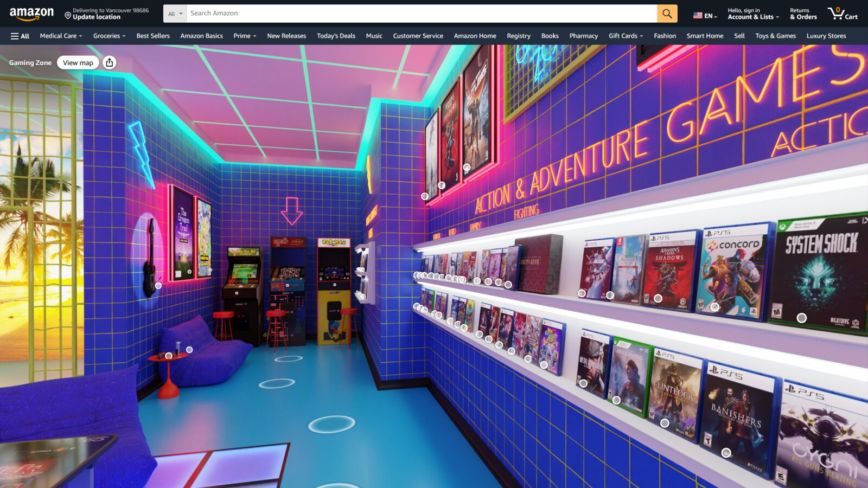
Task: Open the Books link
Action: [550, 36]
